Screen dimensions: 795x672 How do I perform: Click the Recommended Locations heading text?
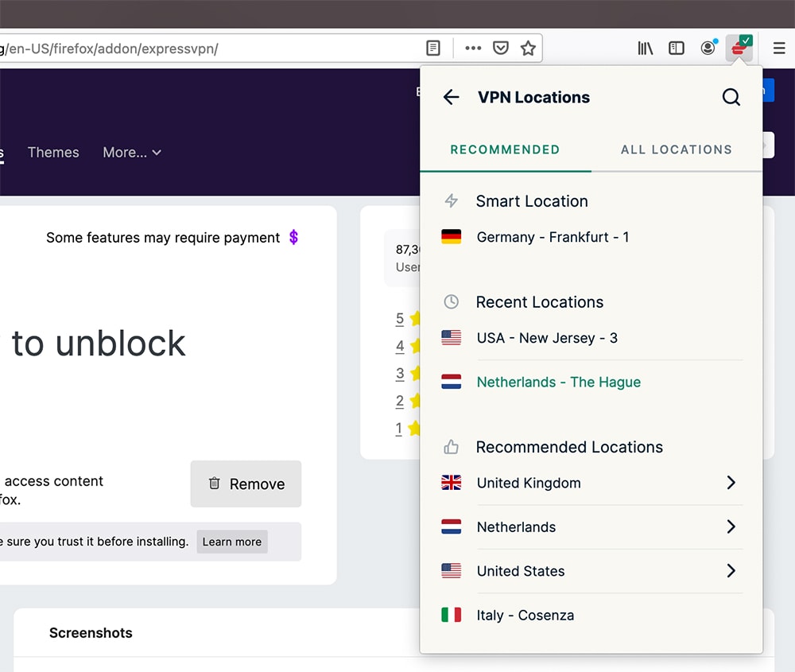(x=569, y=447)
